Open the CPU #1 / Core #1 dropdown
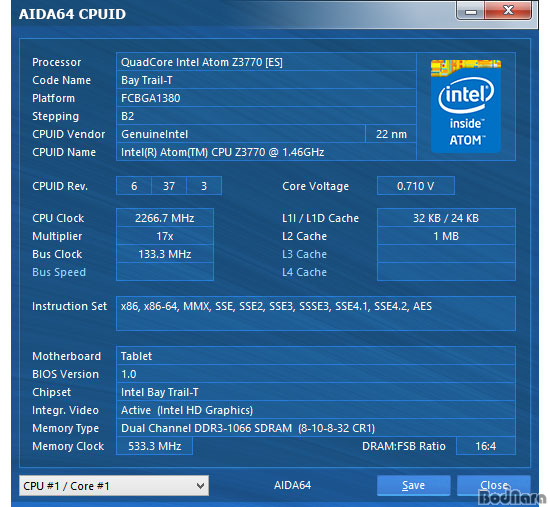 pyautogui.click(x=114, y=486)
